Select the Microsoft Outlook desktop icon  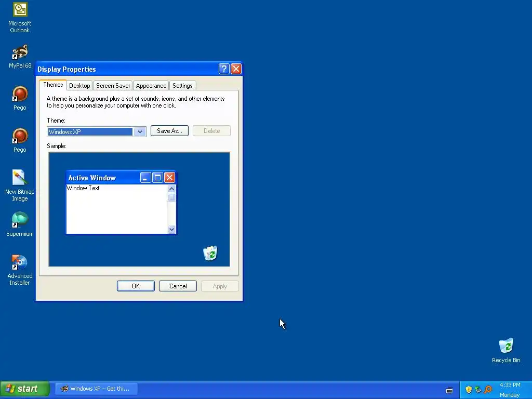(20, 18)
